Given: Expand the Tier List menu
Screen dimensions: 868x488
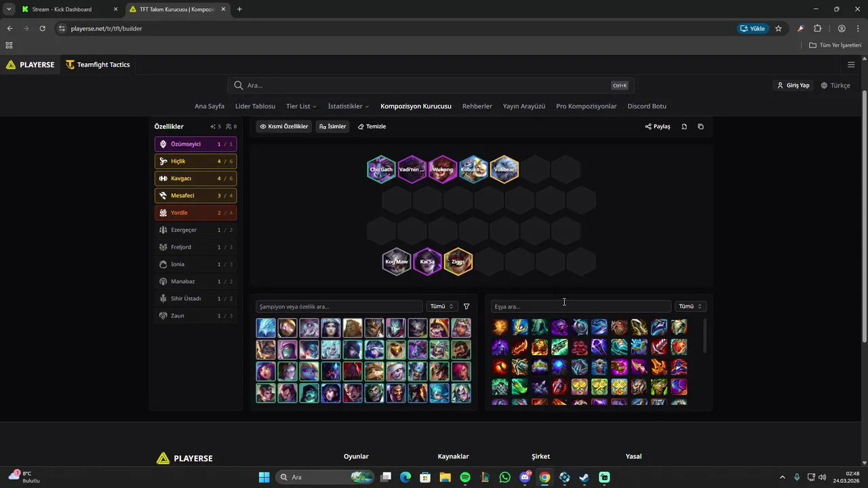Looking at the screenshot, I should (301, 106).
